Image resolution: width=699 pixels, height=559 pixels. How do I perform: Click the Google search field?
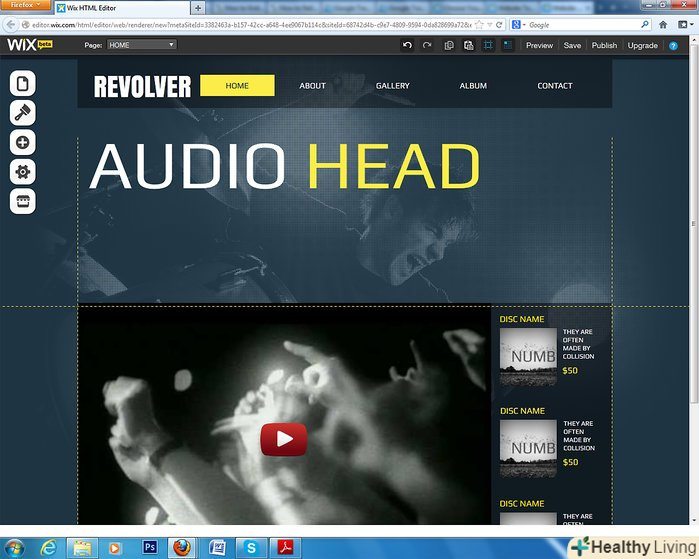coord(583,25)
